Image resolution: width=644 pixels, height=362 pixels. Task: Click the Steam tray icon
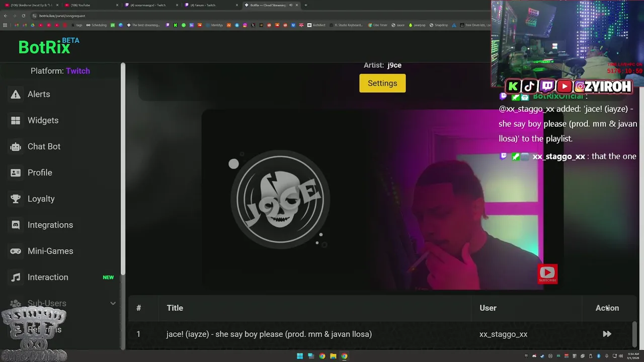pos(542,356)
